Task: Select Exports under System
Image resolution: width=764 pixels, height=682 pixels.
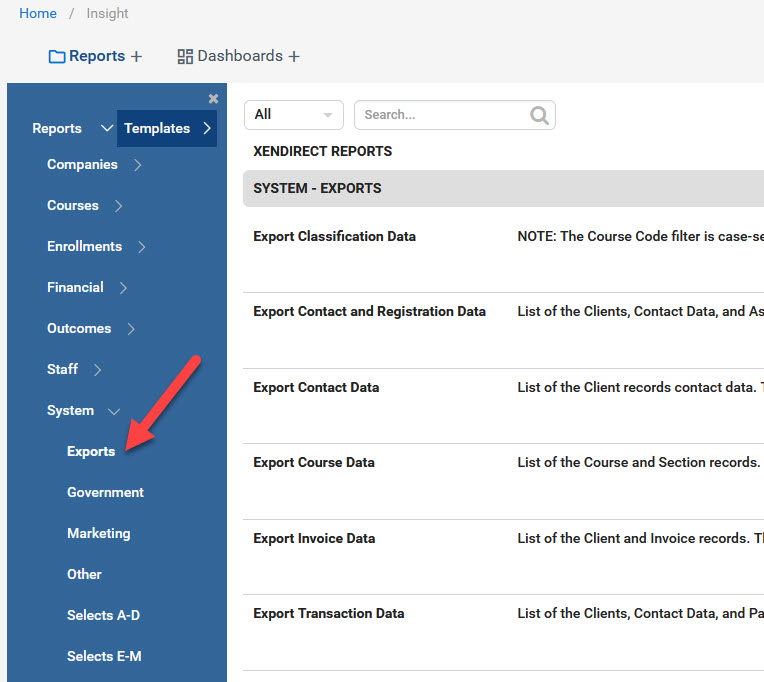Action: coord(91,452)
